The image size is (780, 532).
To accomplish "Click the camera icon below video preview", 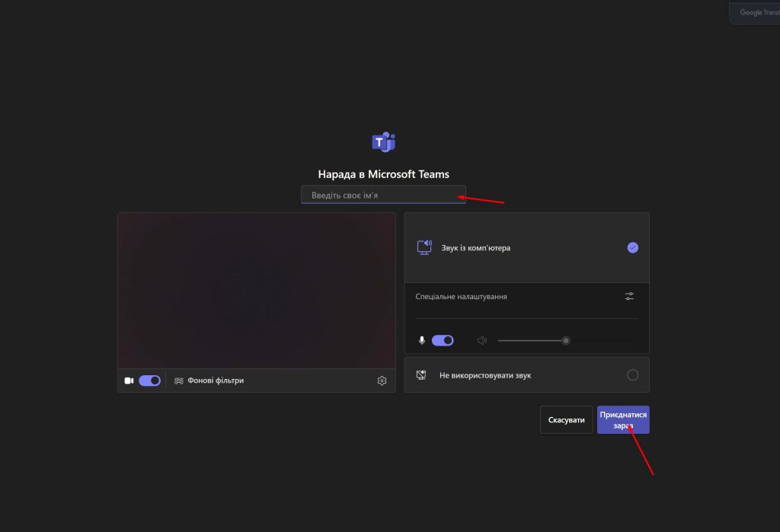I will click(129, 381).
